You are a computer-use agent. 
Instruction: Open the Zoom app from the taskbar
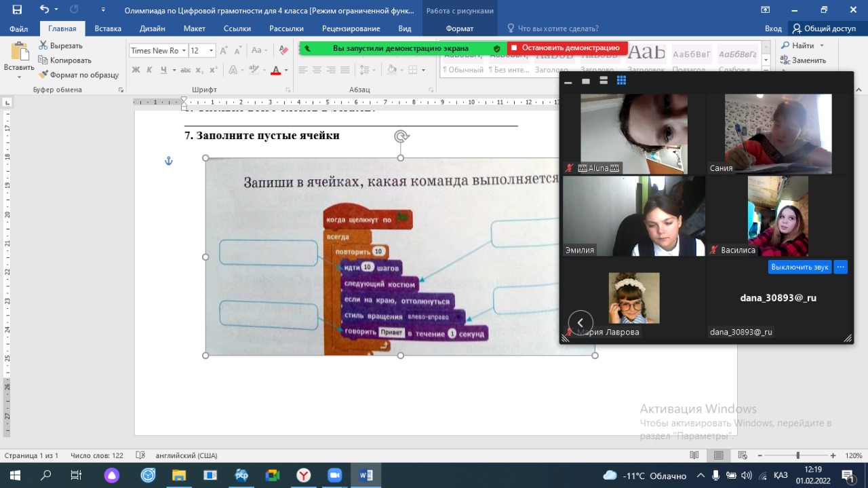[x=334, y=475]
